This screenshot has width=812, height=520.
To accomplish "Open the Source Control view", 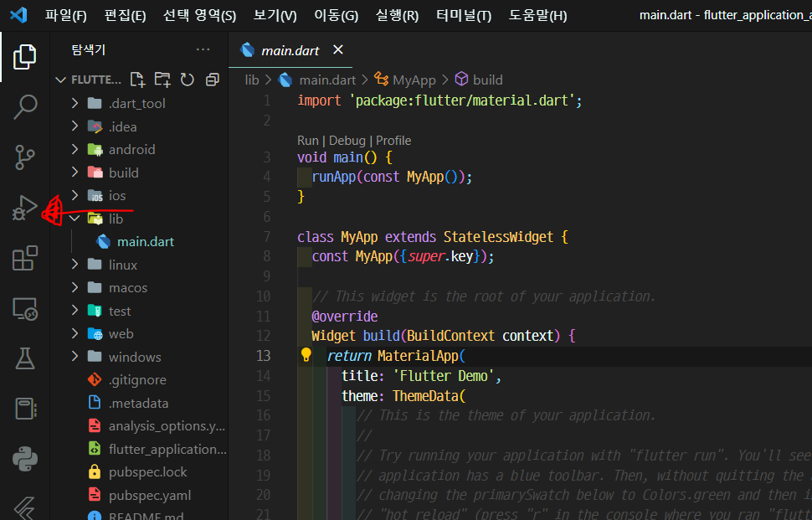I will pos(24,157).
